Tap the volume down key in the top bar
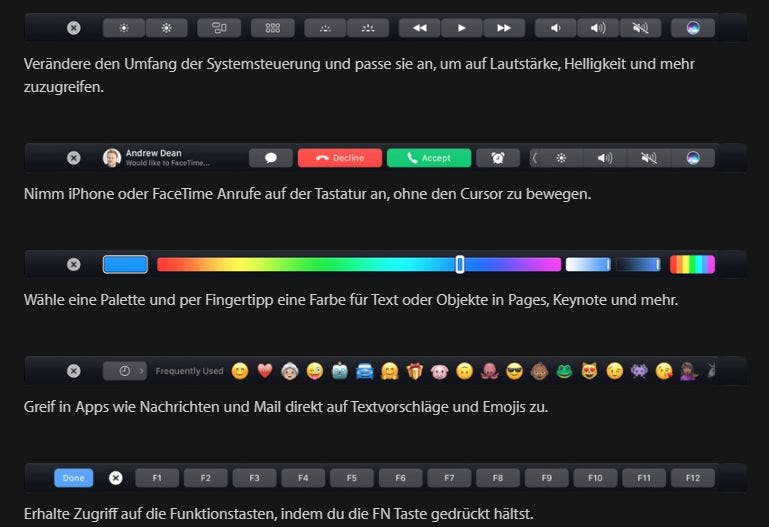The width and height of the screenshot is (769, 527). (x=555, y=28)
